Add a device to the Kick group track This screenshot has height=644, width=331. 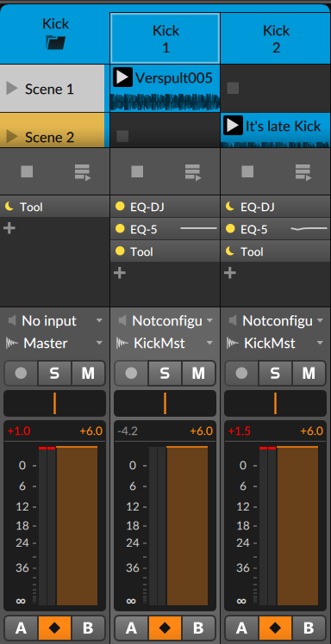[x=9, y=228]
